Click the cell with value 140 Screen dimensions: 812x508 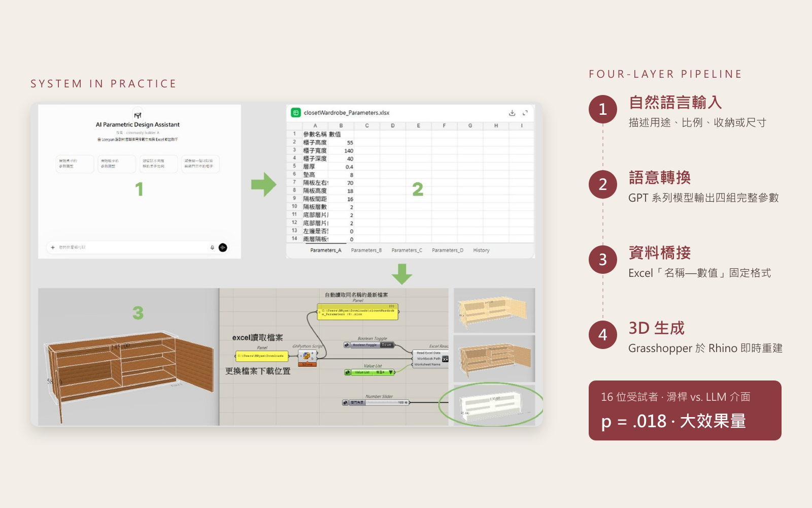pyautogui.click(x=341, y=151)
